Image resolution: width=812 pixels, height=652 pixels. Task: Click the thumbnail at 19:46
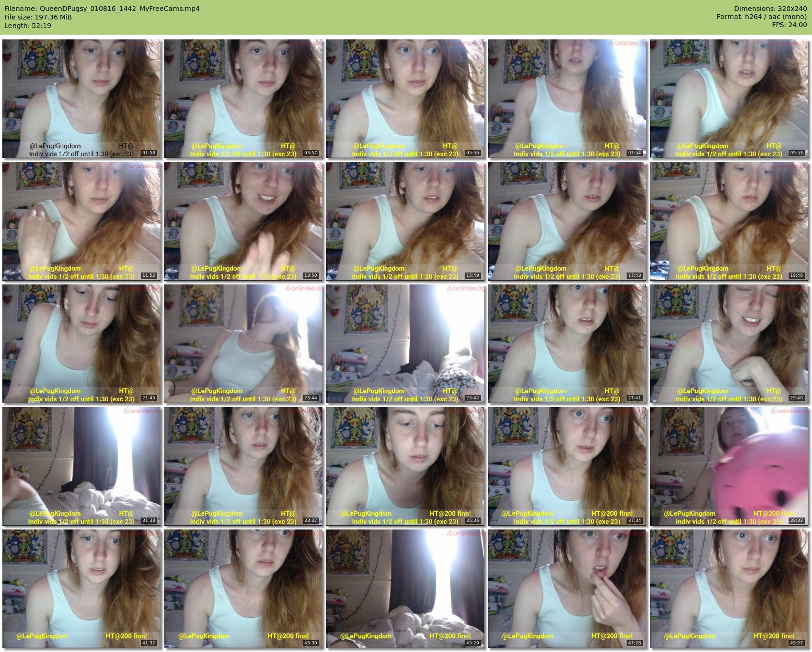pyautogui.click(x=729, y=221)
